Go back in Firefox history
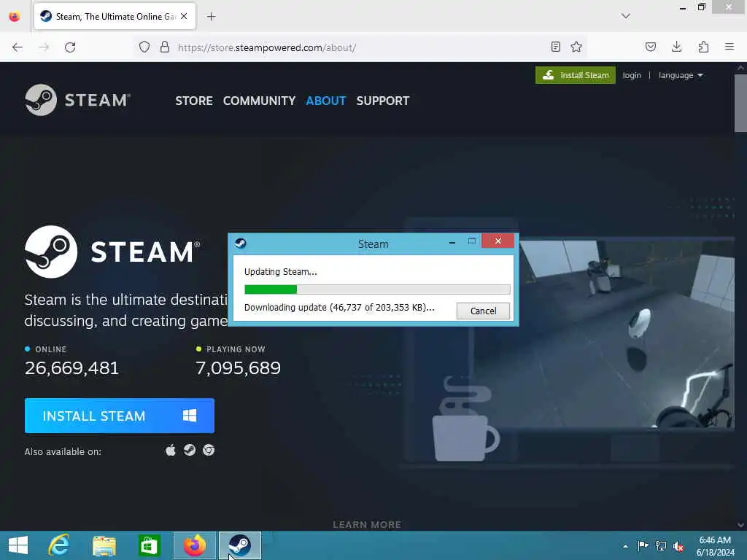The height and width of the screenshot is (560, 747). click(18, 47)
